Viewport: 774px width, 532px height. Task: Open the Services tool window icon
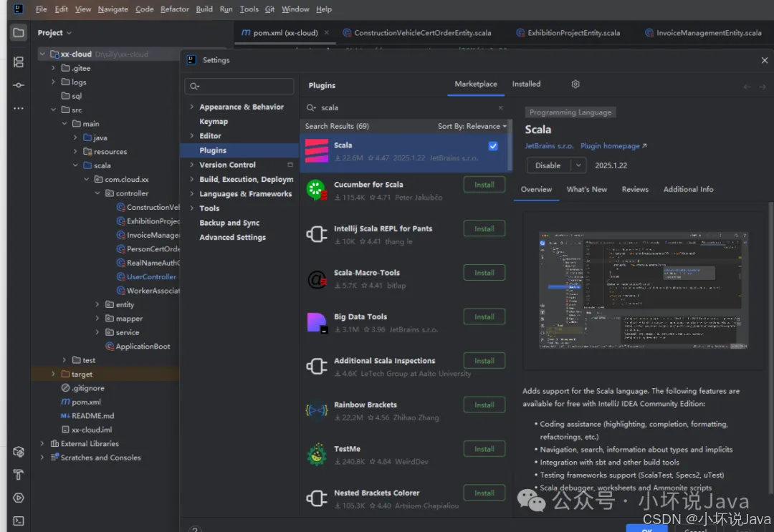click(18, 452)
